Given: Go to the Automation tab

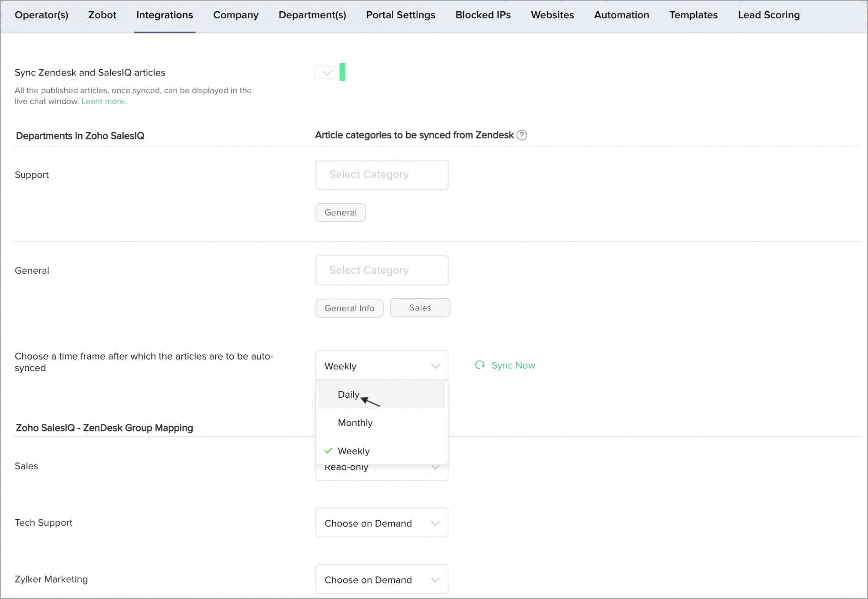Looking at the screenshot, I should pyautogui.click(x=621, y=15).
